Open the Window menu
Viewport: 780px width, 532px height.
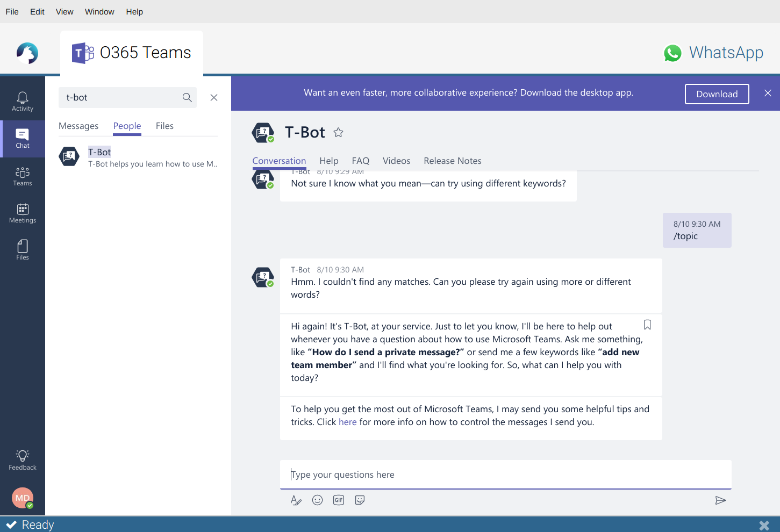click(99, 12)
